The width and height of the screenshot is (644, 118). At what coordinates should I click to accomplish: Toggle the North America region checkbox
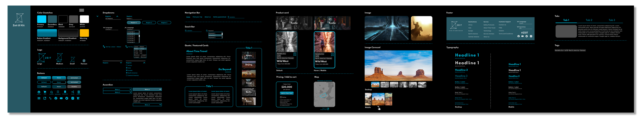[x=127, y=73]
